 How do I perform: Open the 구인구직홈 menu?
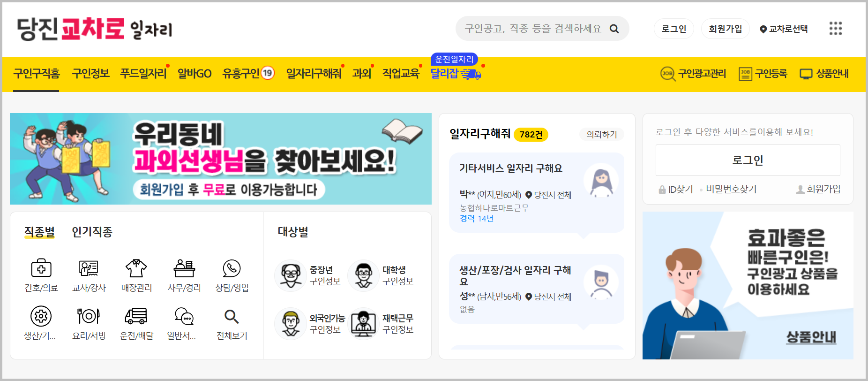pos(37,74)
